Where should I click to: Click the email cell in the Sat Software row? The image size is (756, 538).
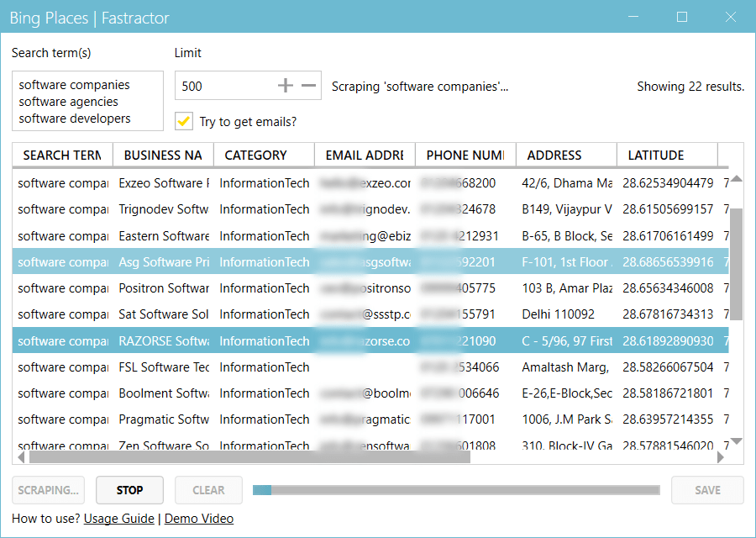365,314
